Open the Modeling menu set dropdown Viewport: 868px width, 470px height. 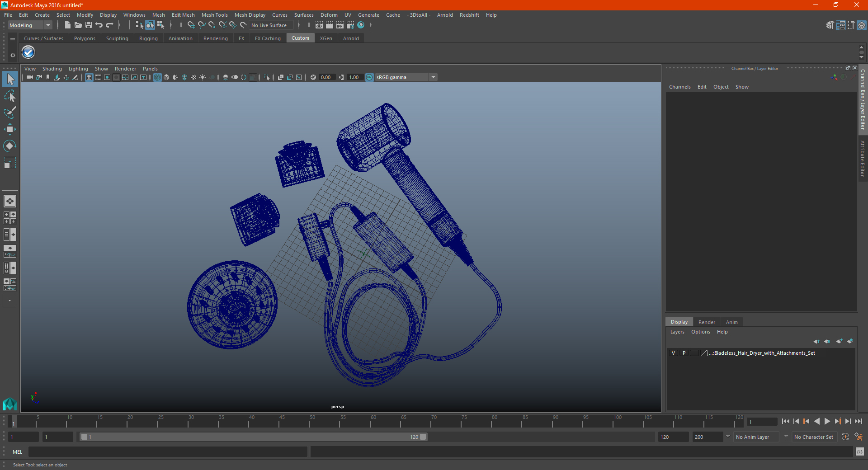click(30, 25)
